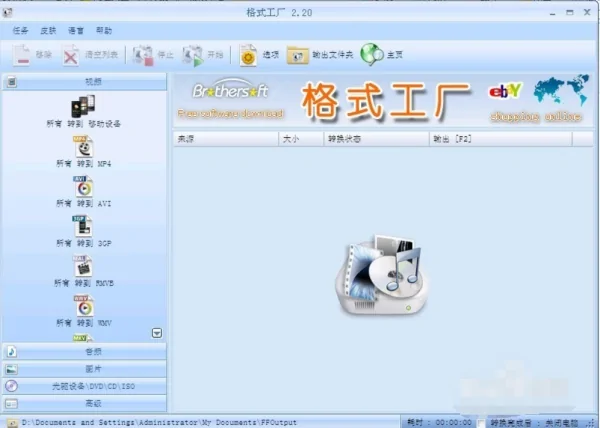Select All to Mobile Device icon
The width and height of the screenshot is (600, 428).
[83, 106]
